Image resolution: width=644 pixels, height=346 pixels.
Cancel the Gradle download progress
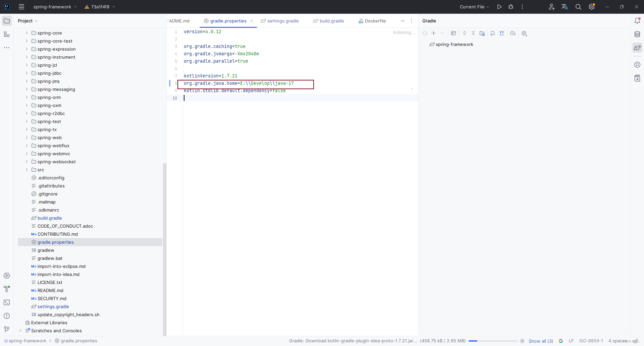click(522, 341)
